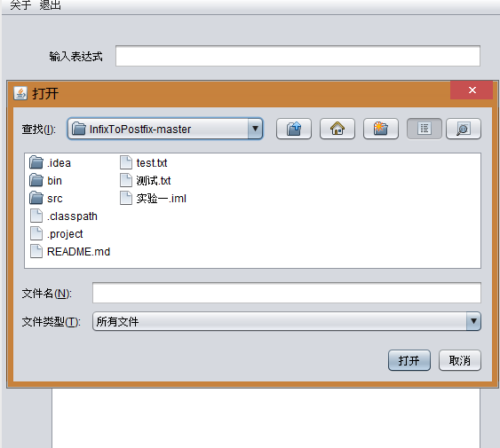Image resolution: width=500 pixels, height=448 pixels.
Task: Click the Java icon in dialog title
Action: pos(20,93)
